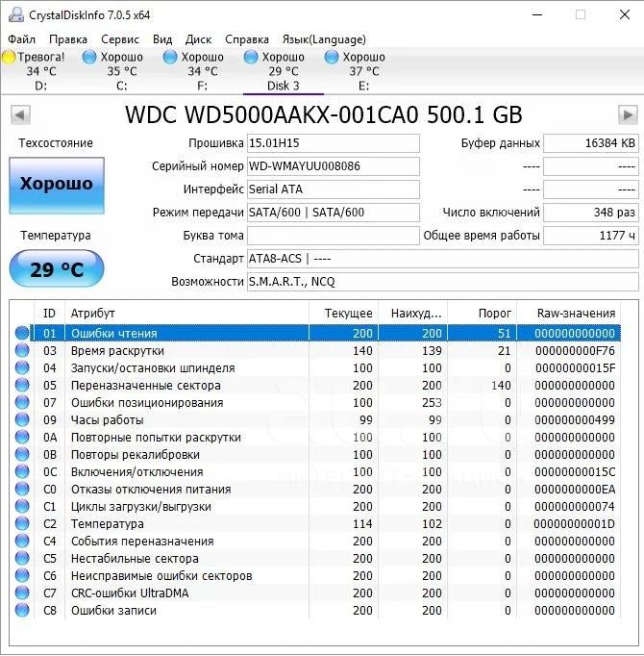Screen dimensions: 644x656
Task: Open the Справка menu
Action: (247, 39)
